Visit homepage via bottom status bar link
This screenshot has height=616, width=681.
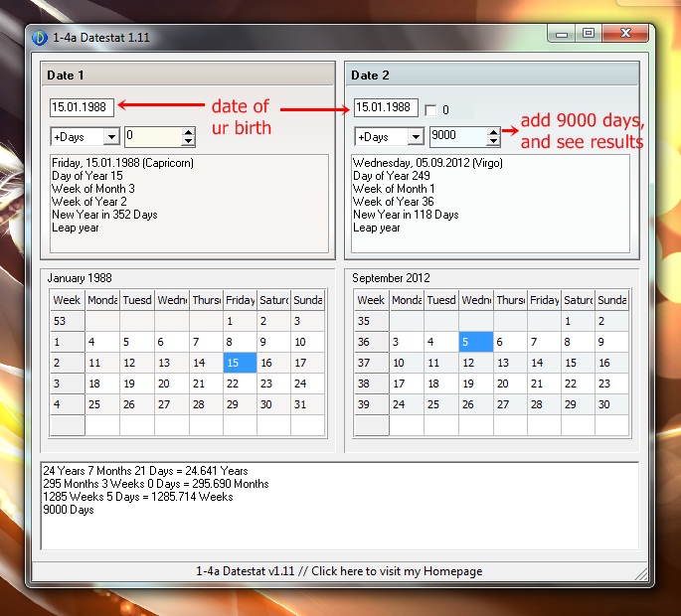point(339,571)
